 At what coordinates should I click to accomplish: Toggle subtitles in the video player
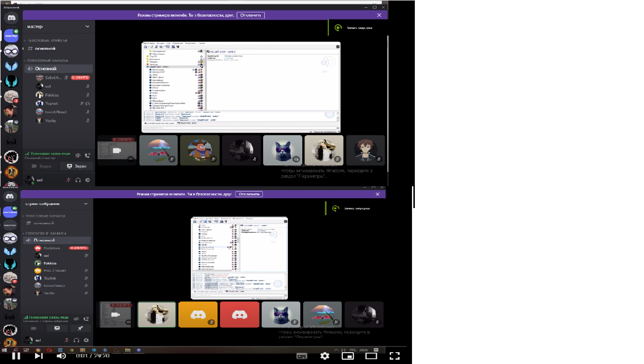[x=302, y=355]
